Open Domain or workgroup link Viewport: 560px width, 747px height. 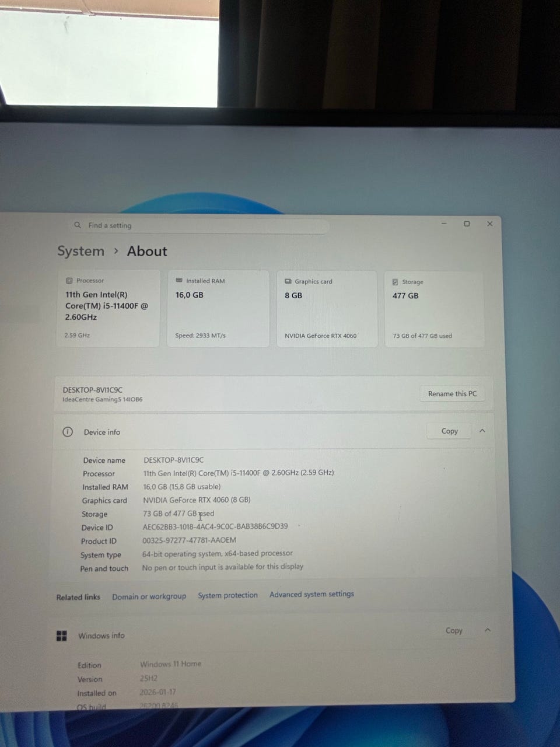tap(149, 596)
